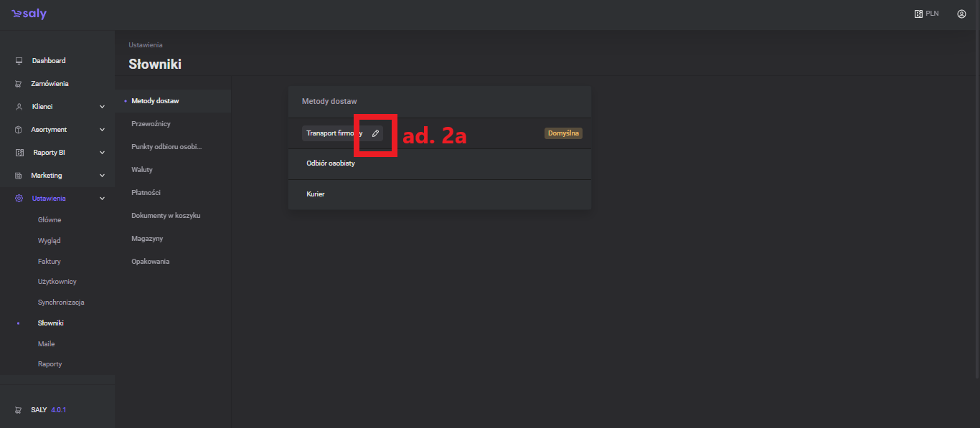Viewport: 980px width, 428px height.
Task: Go to Magazyny dictionary section
Action: click(147, 239)
